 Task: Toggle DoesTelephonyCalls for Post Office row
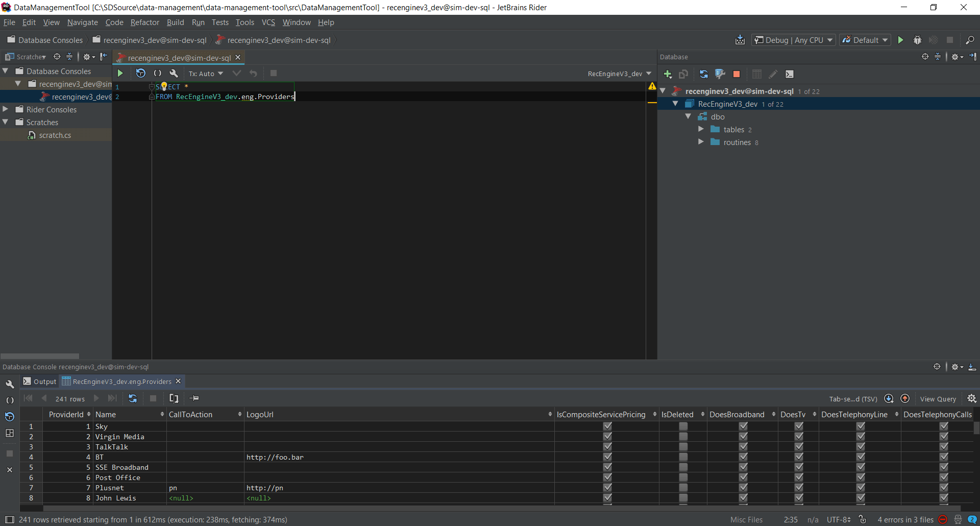pos(944,477)
